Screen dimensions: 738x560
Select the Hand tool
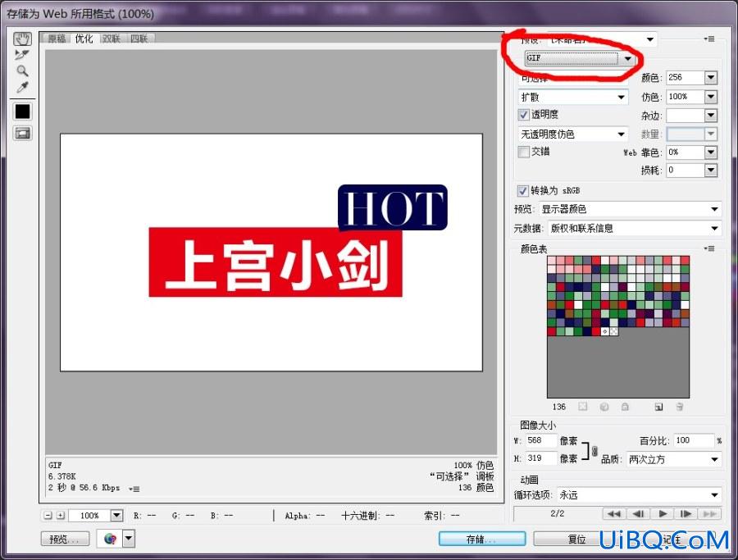point(22,39)
